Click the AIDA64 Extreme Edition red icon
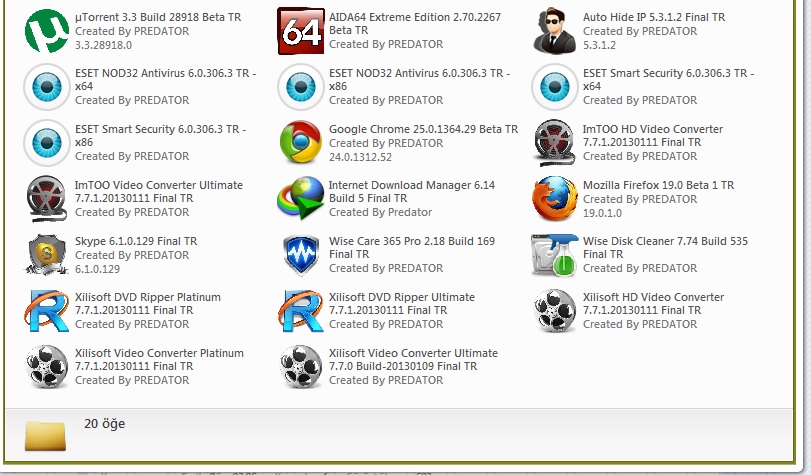The image size is (811, 475). [x=301, y=31]
